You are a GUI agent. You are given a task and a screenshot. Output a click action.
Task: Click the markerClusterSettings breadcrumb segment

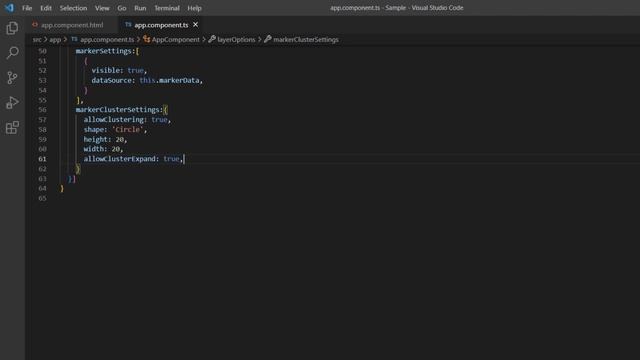[306, 40]
